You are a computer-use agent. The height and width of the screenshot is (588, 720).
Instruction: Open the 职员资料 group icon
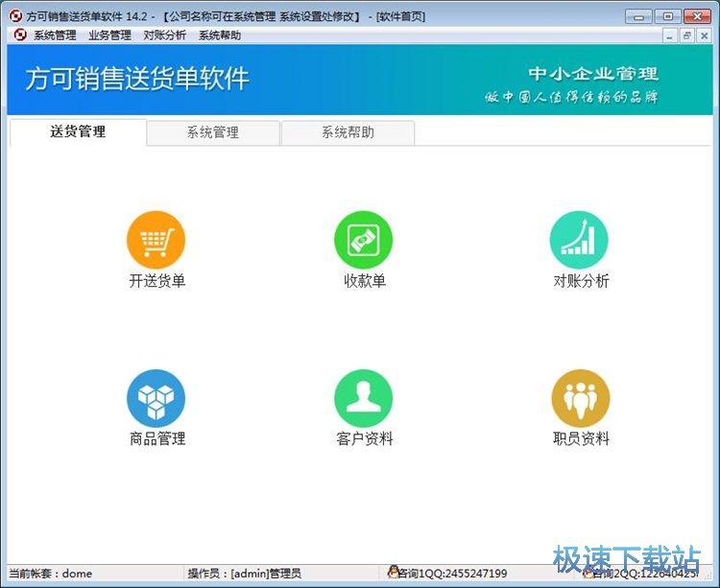coord(580,398)
